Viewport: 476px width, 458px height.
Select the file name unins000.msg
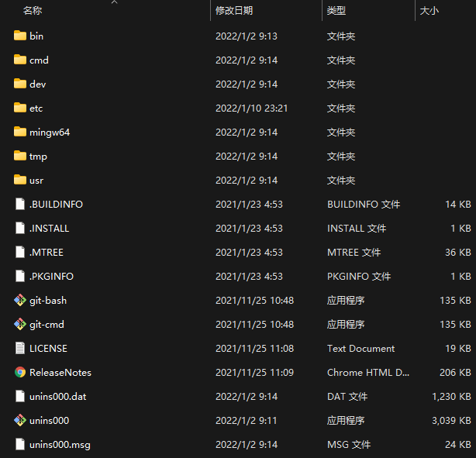(60, 445)
